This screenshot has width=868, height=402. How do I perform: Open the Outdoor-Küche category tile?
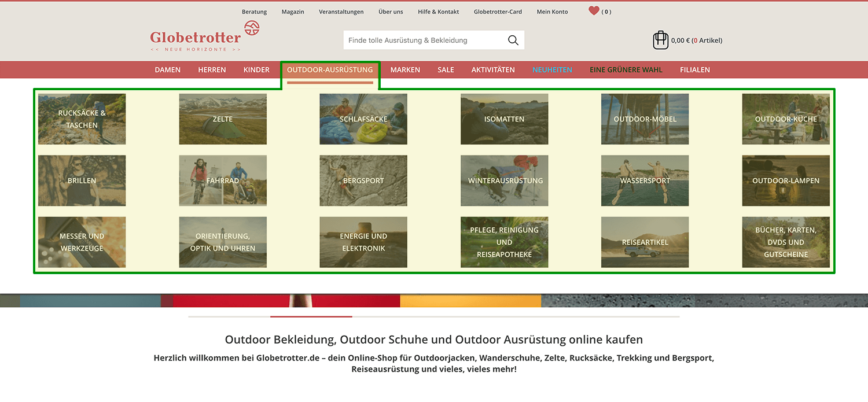(x=786, y=119)
